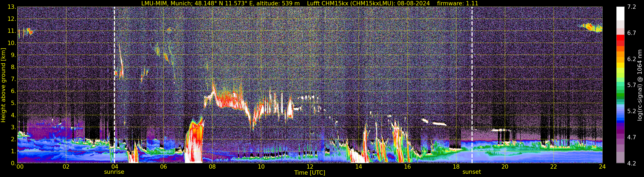
Task: Click the time axis tick '24'
Action: [x=602, y=166]
